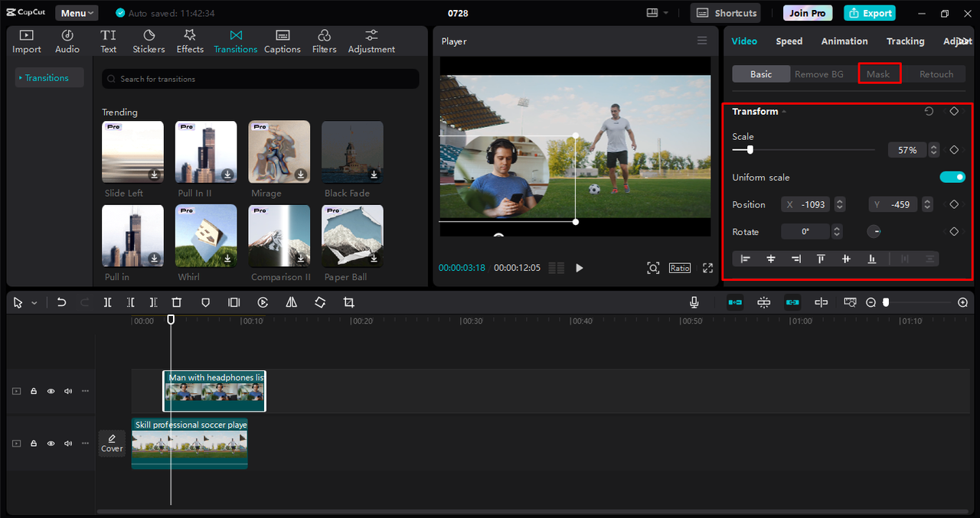This screenshot has width=980, height=518.
Task: Toggle the Uniform scale switch
Action: (x=952, y=178)
